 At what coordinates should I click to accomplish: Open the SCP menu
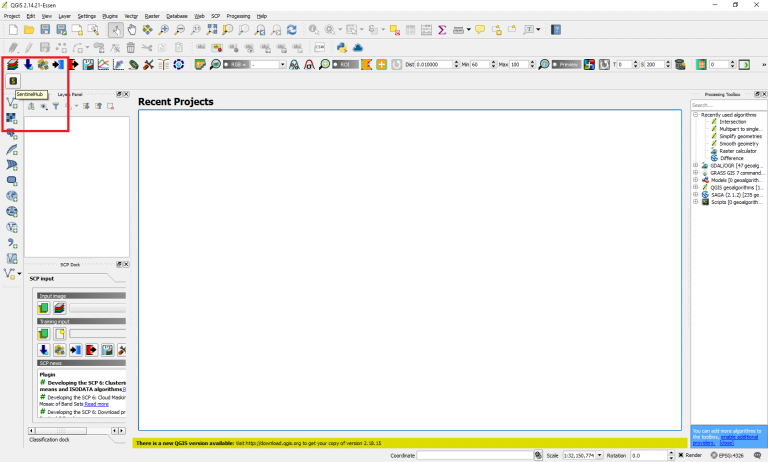(216, 16)
